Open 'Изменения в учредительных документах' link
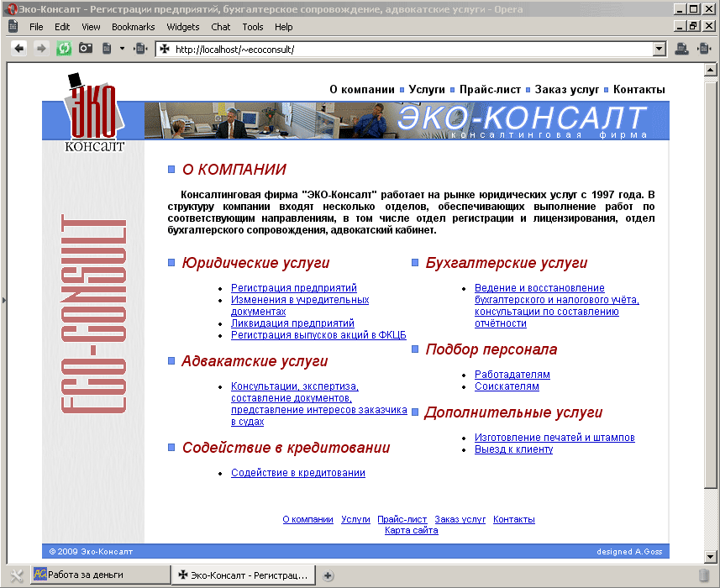 [x=300, y=305]
